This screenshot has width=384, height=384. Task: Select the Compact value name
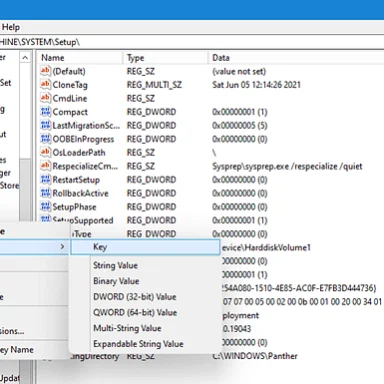point(70,112)
